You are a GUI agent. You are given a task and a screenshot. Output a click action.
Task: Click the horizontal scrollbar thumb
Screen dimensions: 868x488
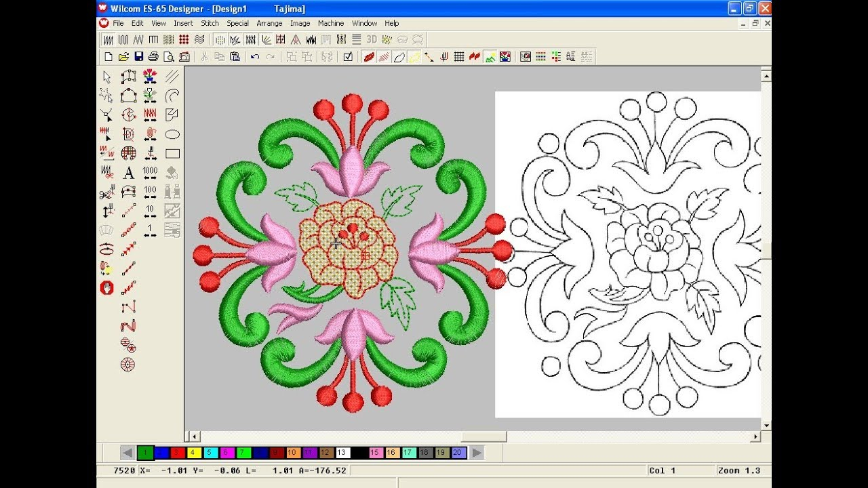484,437
